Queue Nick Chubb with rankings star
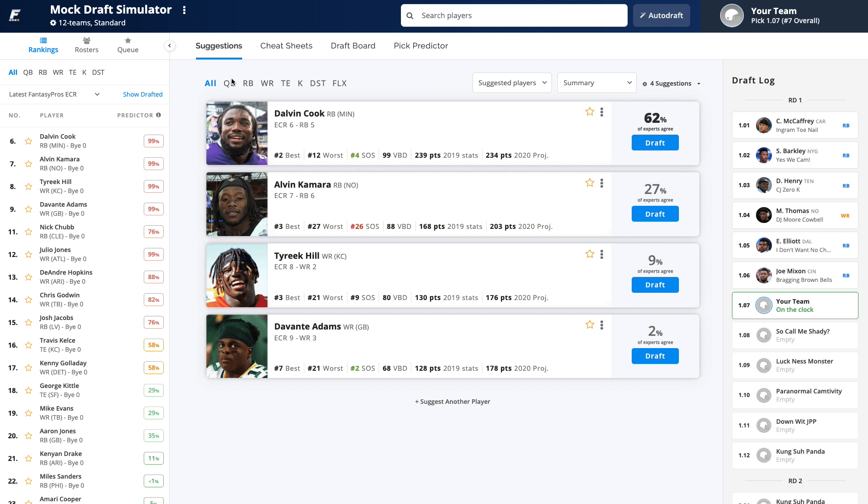868x504 pixels. [x=28, y=232]
